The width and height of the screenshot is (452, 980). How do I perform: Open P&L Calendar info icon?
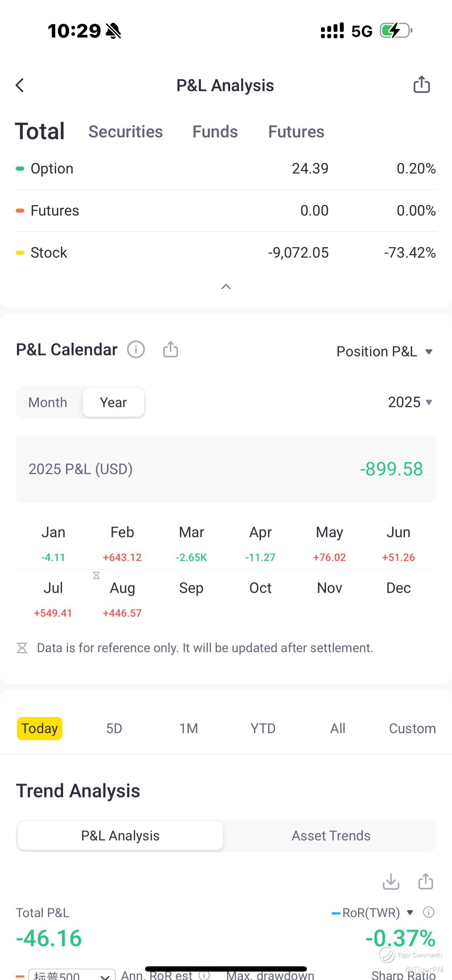click(136, 349)
